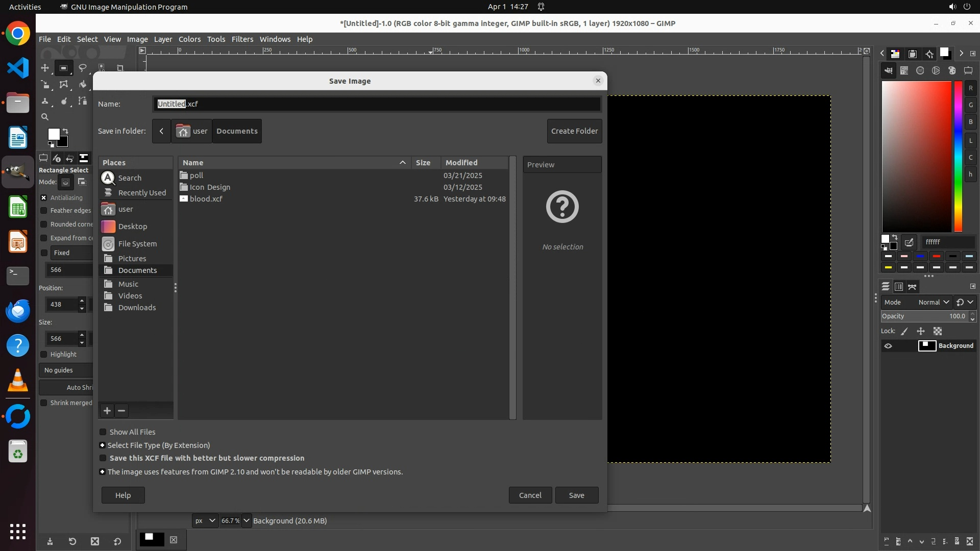Switch to CMYK color selector
This screenshot has height=551, width=980.
(904, 70)
